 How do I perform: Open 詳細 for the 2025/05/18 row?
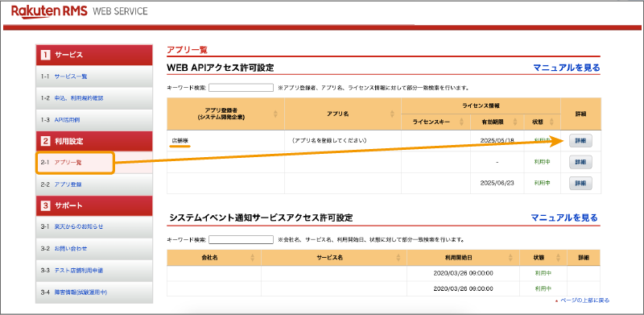[x=580, y=141]
